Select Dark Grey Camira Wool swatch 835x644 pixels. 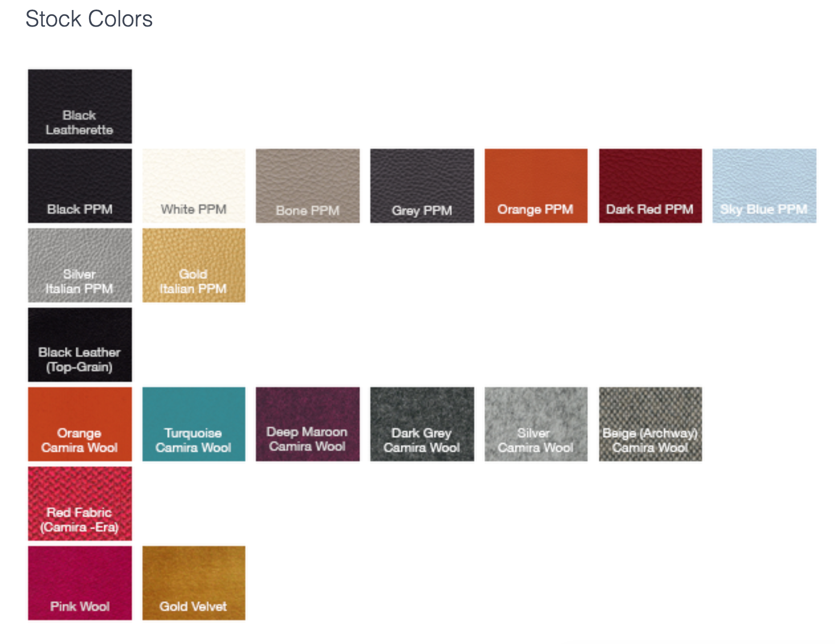click(422, 424)
